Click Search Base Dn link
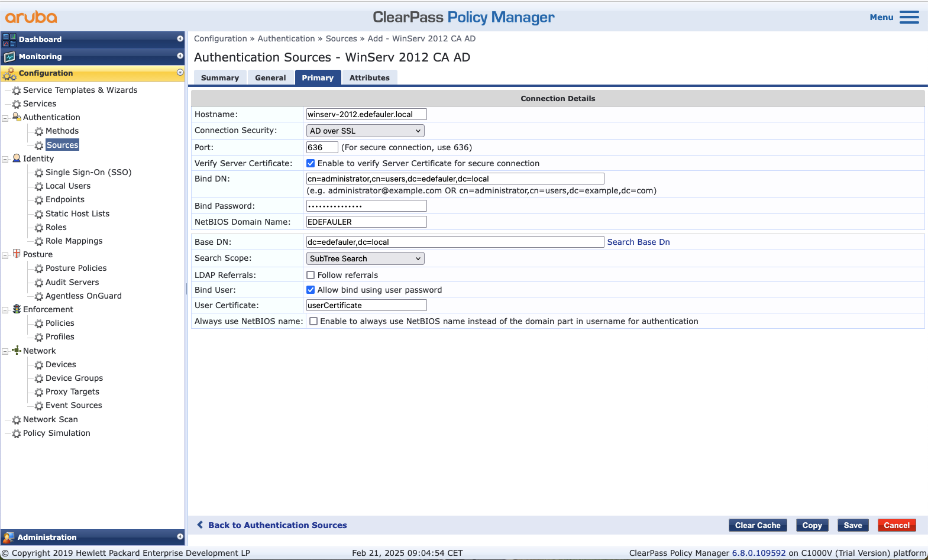 (x=638, y=242)
